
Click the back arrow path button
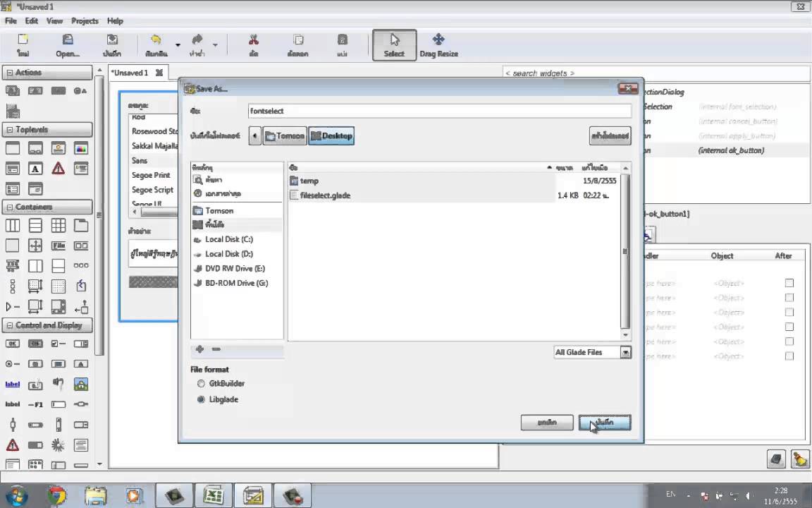254,135
